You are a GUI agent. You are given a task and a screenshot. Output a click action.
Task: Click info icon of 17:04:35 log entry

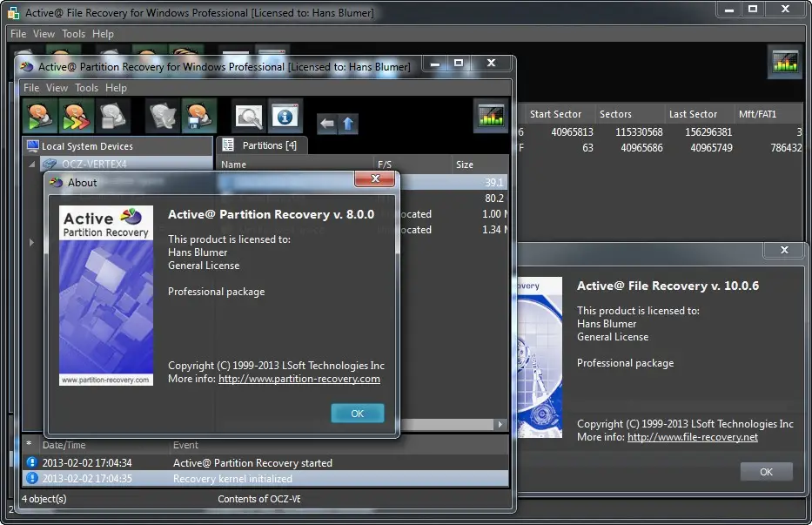point(31,478)
